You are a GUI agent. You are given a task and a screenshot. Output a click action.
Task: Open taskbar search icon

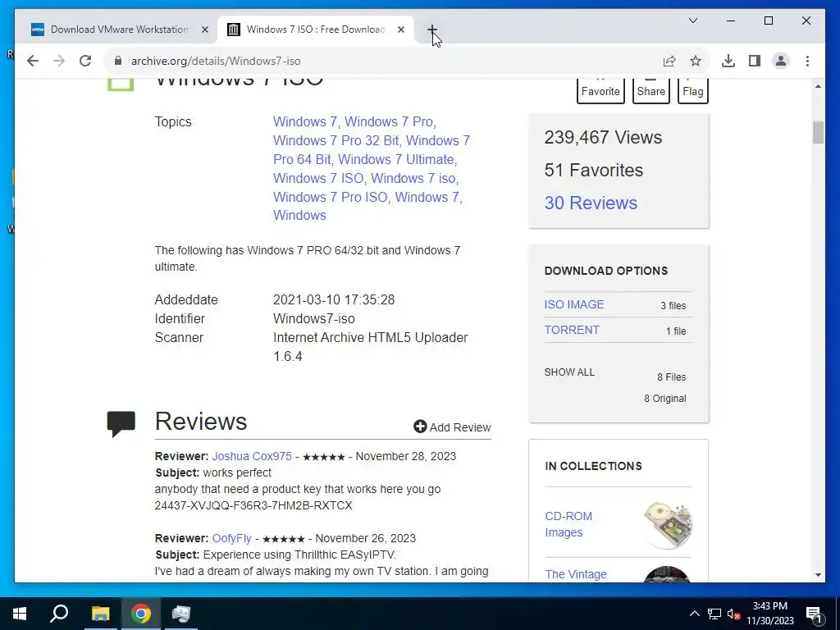59,614
